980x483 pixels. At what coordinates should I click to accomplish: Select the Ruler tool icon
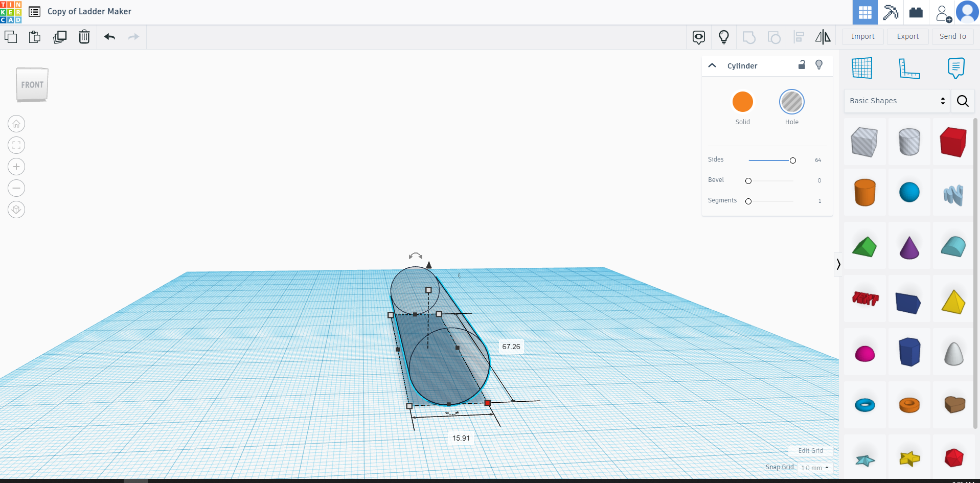pos(909,68)
